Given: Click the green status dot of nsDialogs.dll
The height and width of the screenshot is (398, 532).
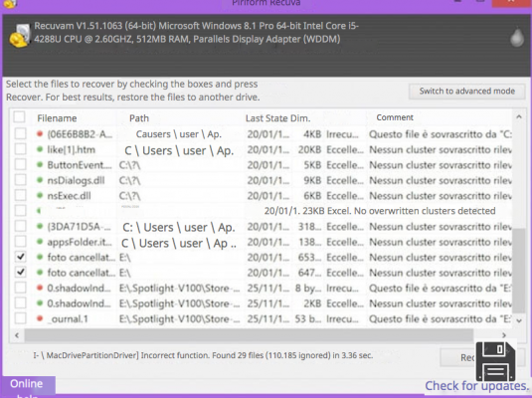Looking at the screenshot, I should [x=40, y=180].
